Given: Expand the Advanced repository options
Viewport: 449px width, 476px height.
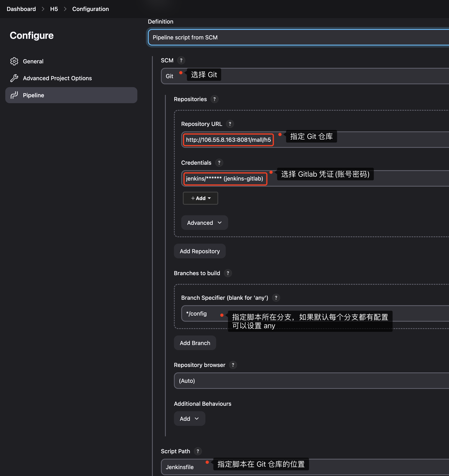Looking at the screenshot, I should (204, 223).
